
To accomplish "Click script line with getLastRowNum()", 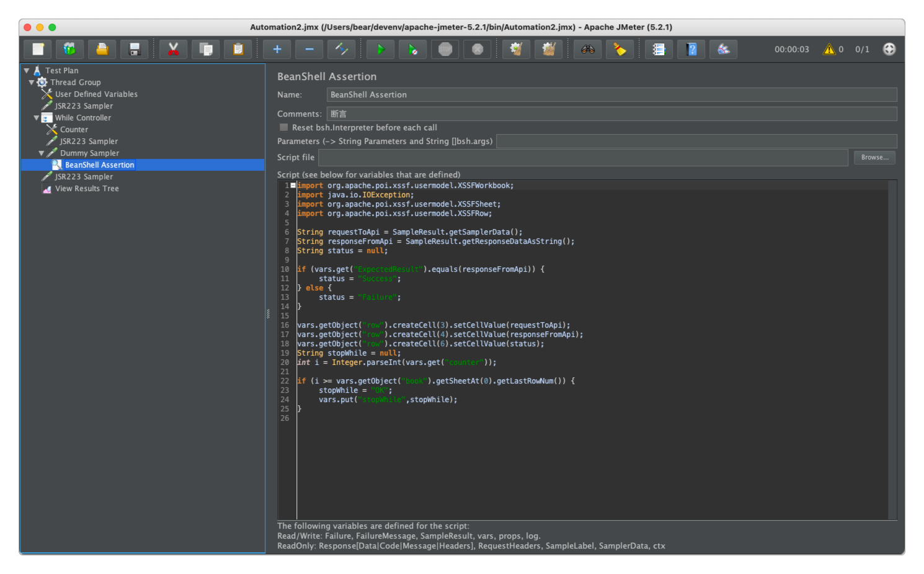I will tap(435, 381).
